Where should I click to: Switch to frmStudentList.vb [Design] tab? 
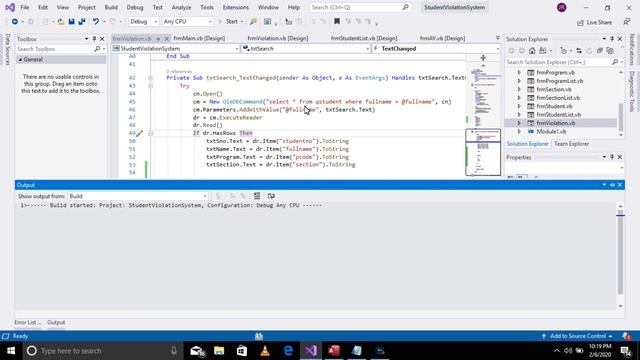(364, 38)
